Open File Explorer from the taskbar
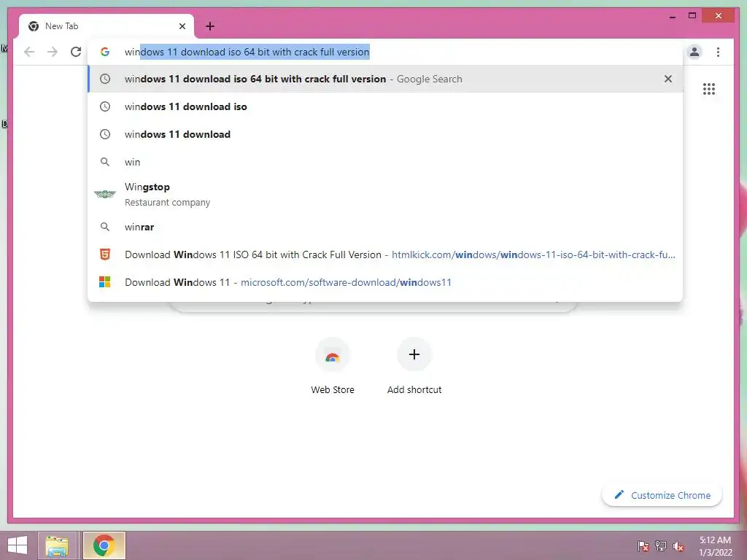The width and height of the screenshot is (747, 560). pos(57,545)
